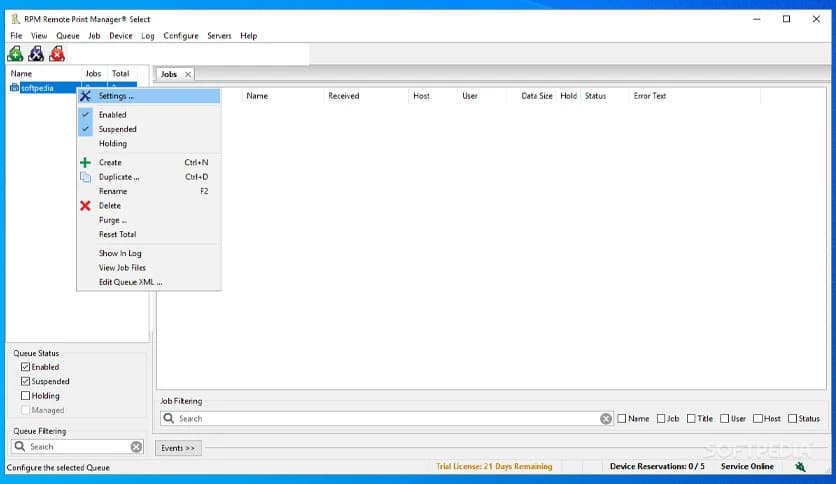Close the Jobs tab with its X
836x484 pixels.
tap(188, 75)
